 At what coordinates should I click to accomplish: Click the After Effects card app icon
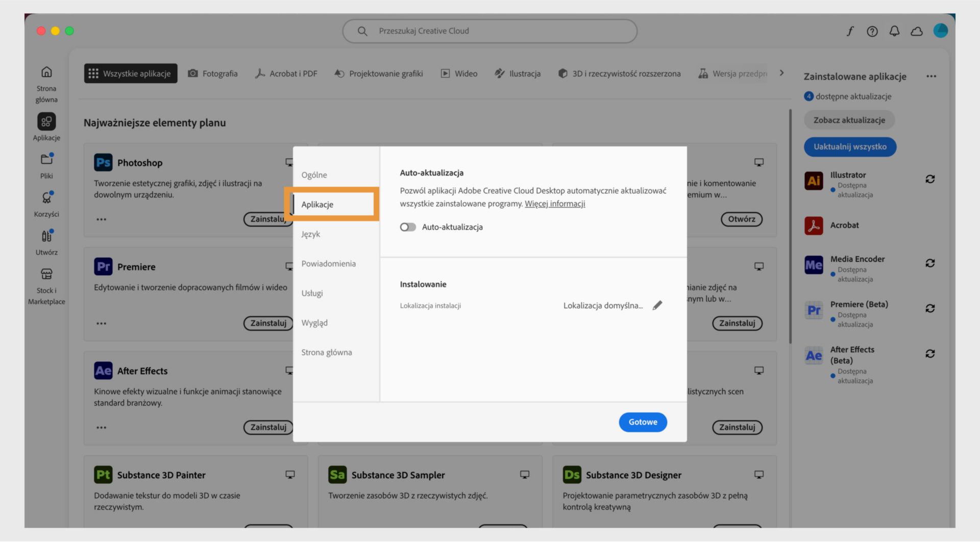click(x=103, y=371)
